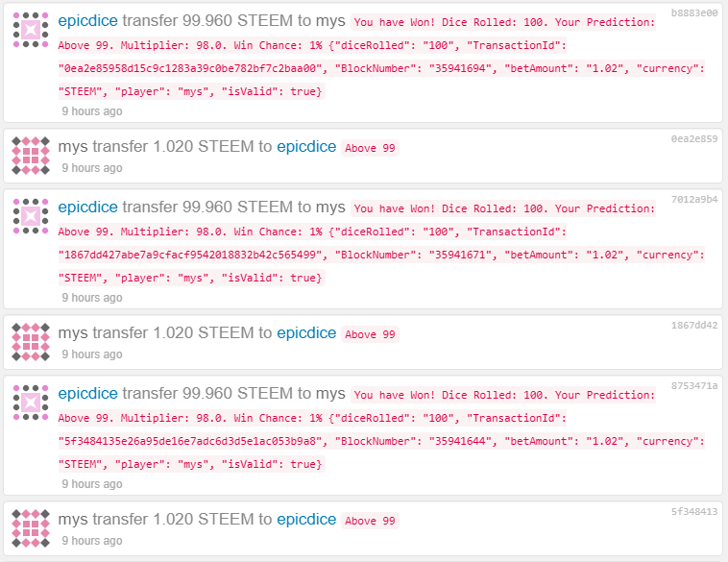Open transaction ID 5f348413
Viewport: 728px width, 562px height.
(694, 511)
